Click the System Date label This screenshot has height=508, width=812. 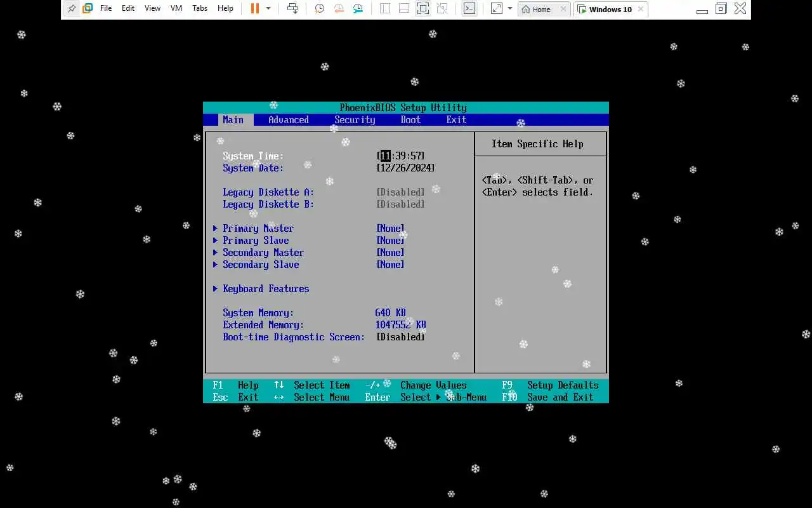tap(253, 168)
